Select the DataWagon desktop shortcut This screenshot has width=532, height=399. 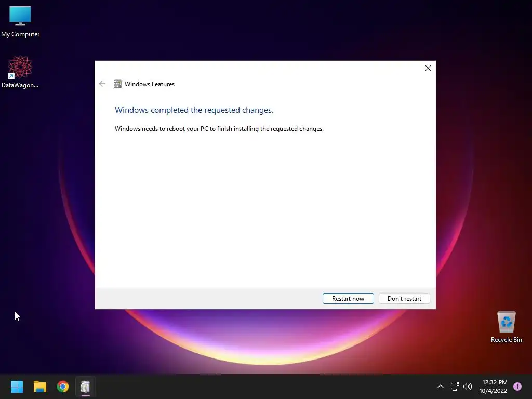coord(20,72)
